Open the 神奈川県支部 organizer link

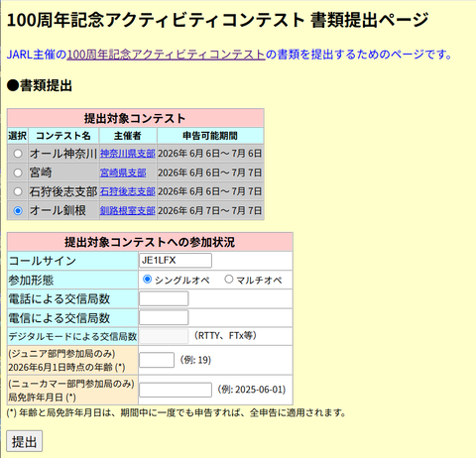tap(128, 154)
